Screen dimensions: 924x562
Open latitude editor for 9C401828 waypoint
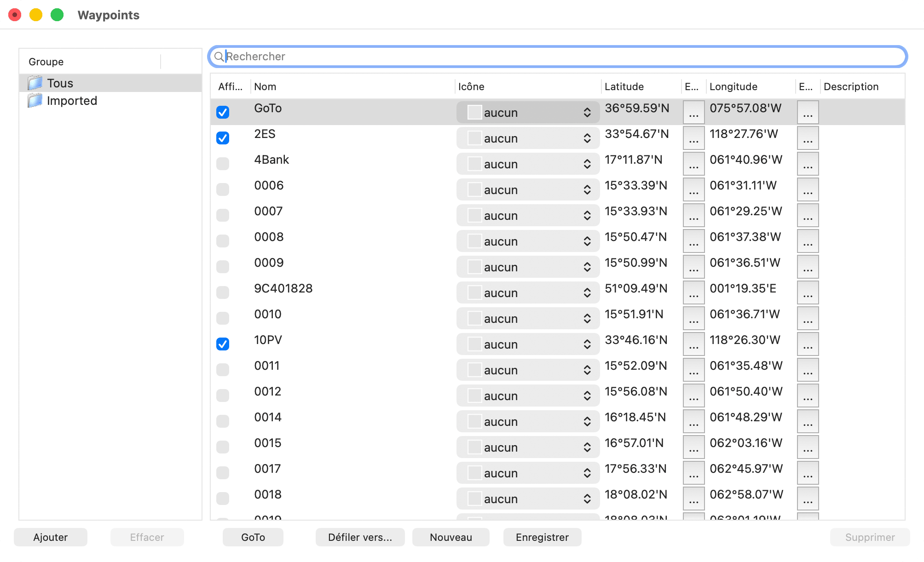click(694, 292)
